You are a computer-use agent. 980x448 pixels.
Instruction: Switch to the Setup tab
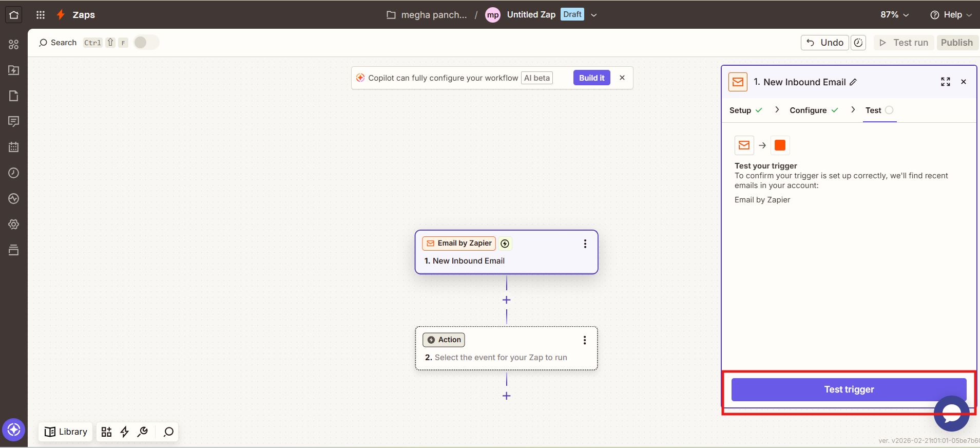[x=740, y=110]
